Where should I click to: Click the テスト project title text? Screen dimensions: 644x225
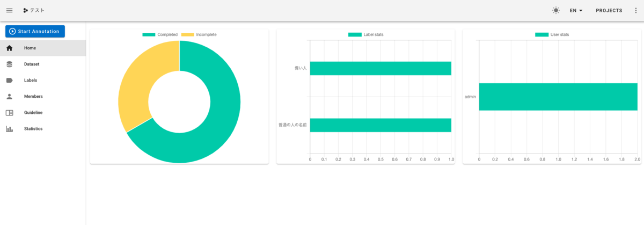pos(37,10)
